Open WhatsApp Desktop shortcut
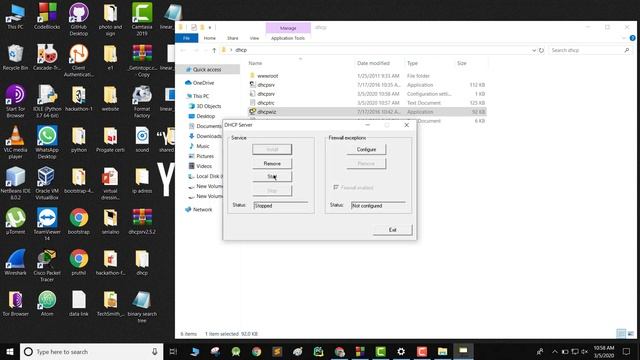 click(47, 142)
